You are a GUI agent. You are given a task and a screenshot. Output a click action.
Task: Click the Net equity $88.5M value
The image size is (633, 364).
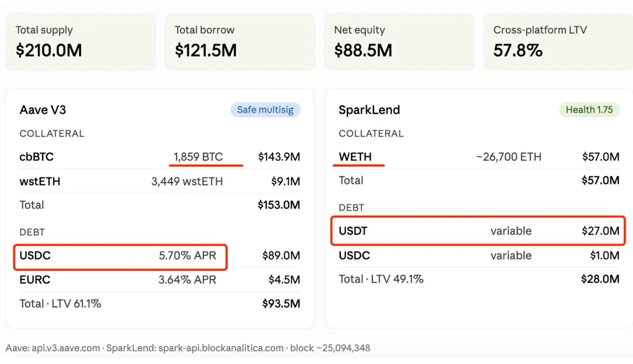pyautogui.click(x=363, y=51)
